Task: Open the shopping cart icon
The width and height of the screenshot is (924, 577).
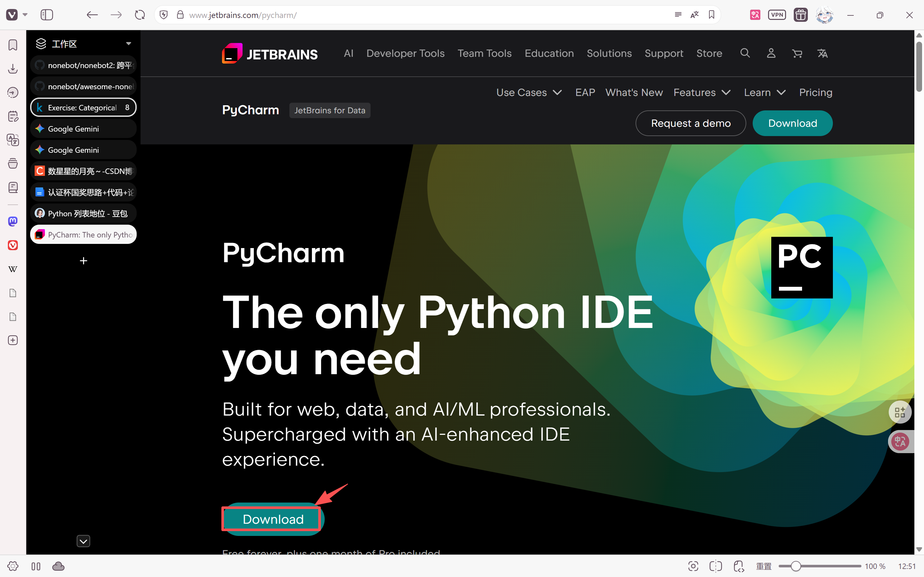Action: pyautogui.click(x=797, y=53)
